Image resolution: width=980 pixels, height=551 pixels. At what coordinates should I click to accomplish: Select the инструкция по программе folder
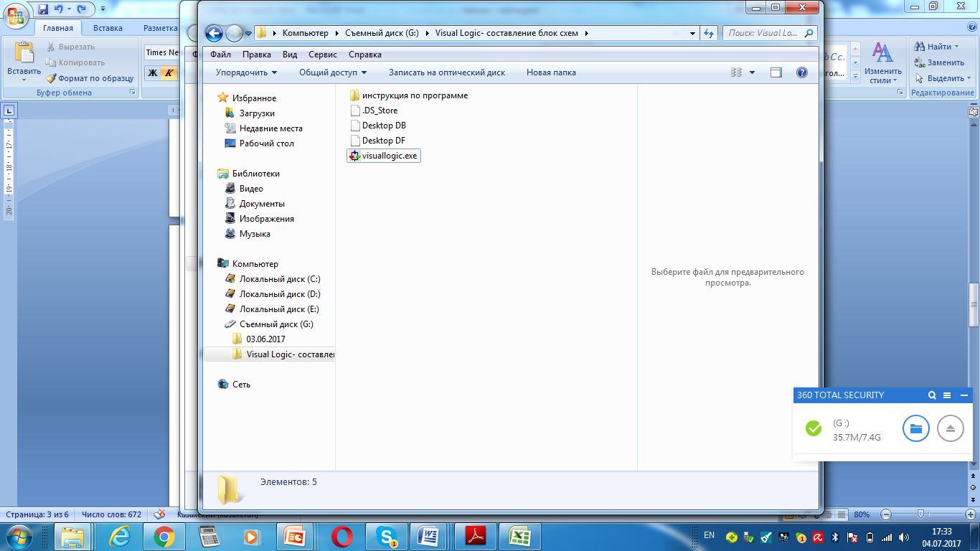408,95
